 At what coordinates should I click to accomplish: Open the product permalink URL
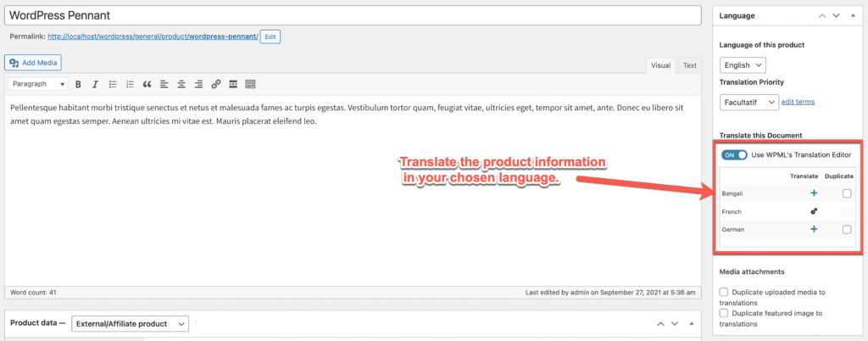(x=153, y=36)
